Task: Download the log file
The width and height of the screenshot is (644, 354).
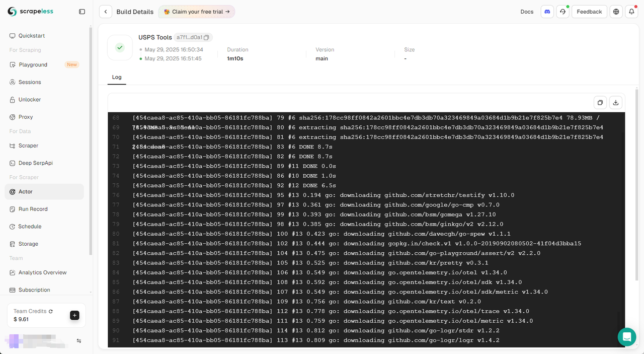Action: (x=616, y=103)
